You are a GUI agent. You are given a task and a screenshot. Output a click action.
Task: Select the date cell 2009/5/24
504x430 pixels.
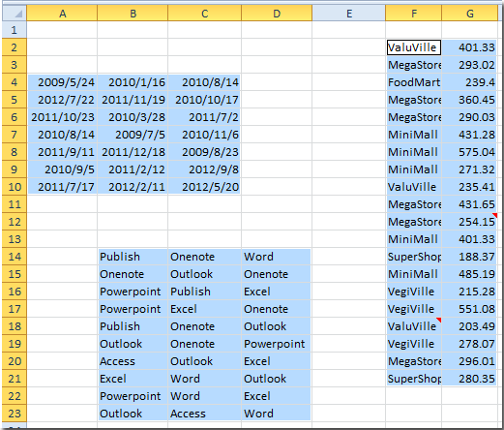point(62,82)
